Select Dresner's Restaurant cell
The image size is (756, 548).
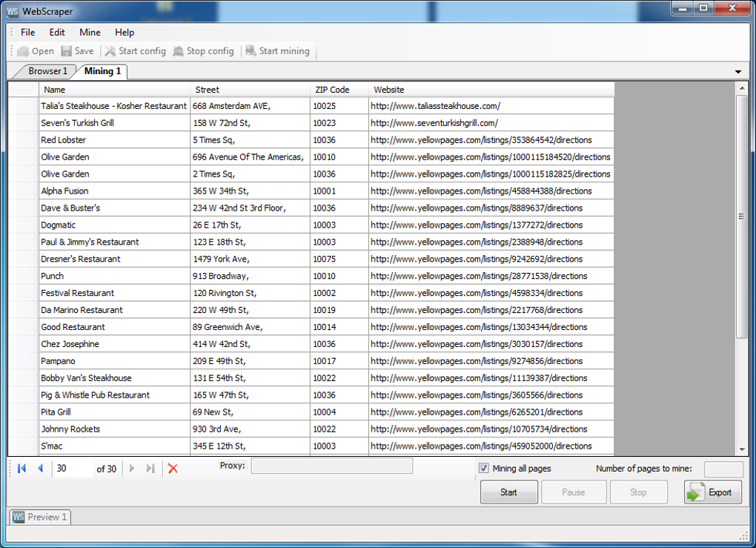click(114, 259)
